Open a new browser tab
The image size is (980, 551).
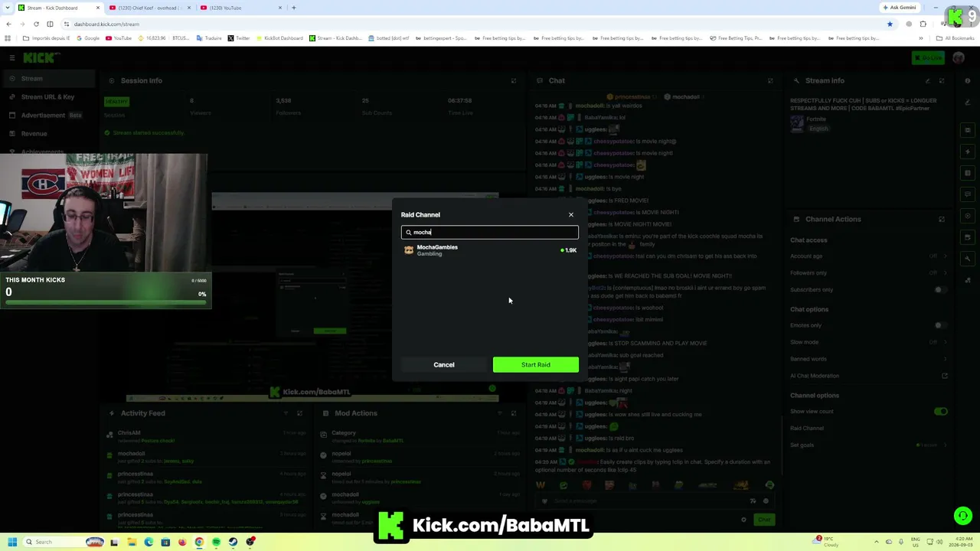[294, 8]
